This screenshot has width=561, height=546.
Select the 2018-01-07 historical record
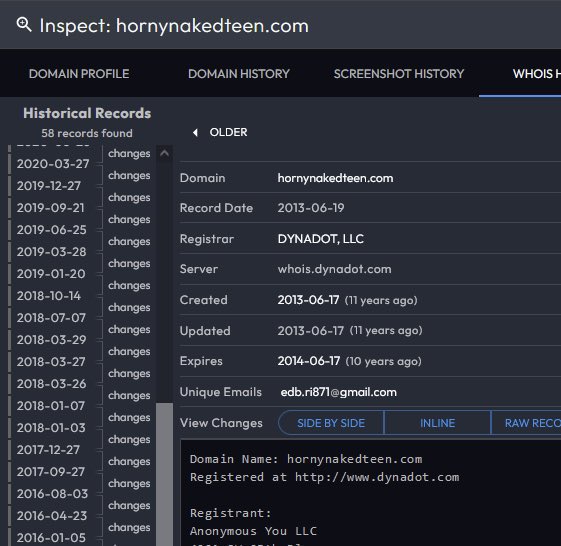(x=50, y=406)
